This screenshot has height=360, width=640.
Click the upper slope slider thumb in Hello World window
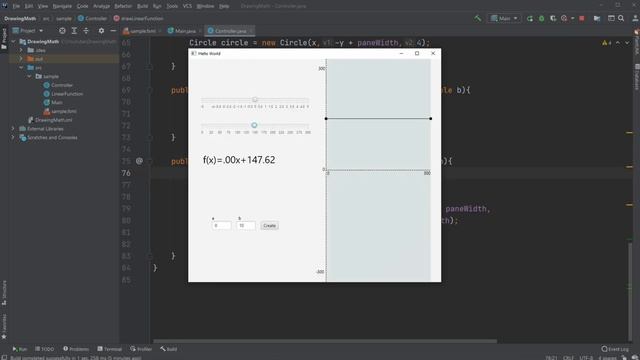pos(255,99)
